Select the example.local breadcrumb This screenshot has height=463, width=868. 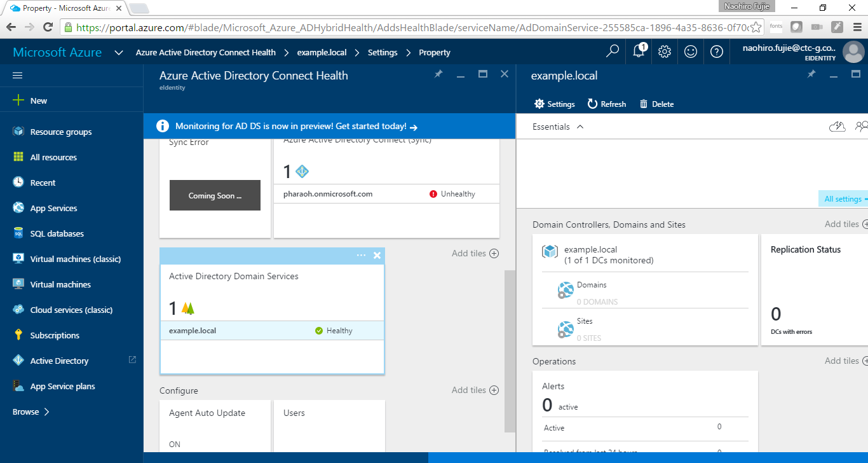[x=321, y=53]
